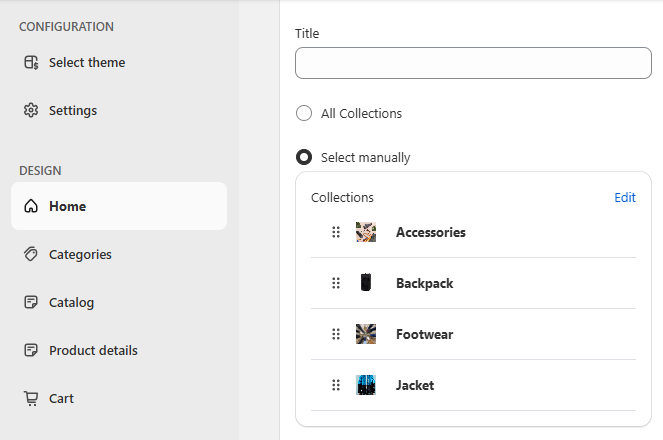Open the Catalog design page
Screen dimensions: 663x440
pos(119,302)
